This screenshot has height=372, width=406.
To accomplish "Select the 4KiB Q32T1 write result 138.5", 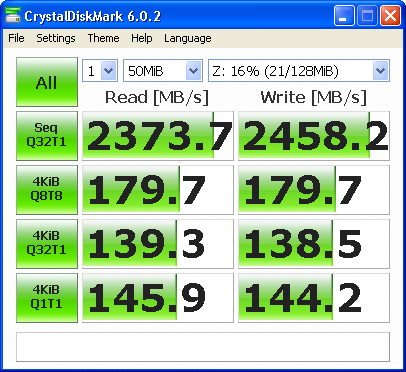I will (314, 244).
